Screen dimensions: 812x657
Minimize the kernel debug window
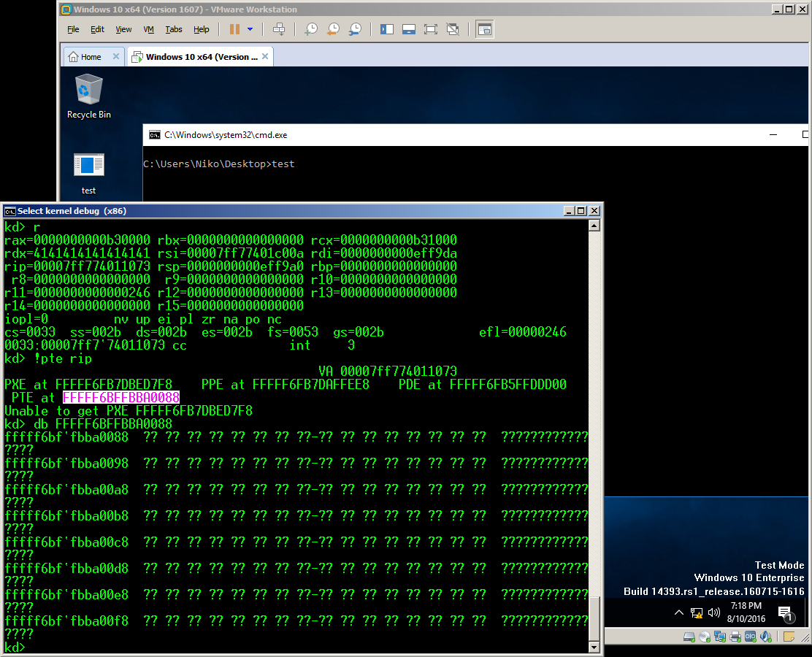point(569,211)
